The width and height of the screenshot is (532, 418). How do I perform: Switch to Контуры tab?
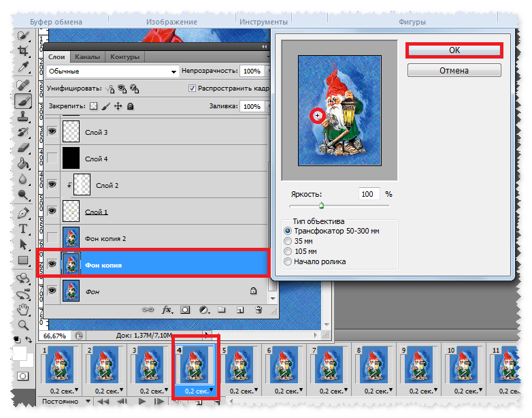pos(124,57)
